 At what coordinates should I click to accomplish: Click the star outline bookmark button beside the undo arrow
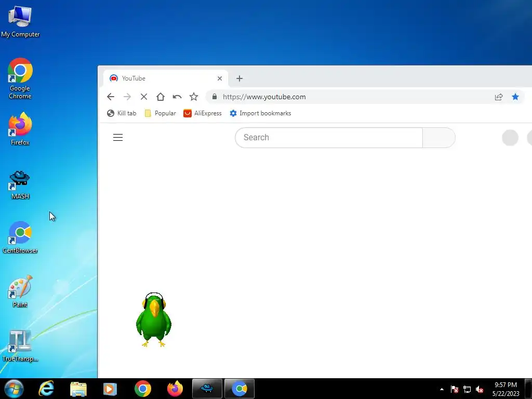[x=194, y=97]
